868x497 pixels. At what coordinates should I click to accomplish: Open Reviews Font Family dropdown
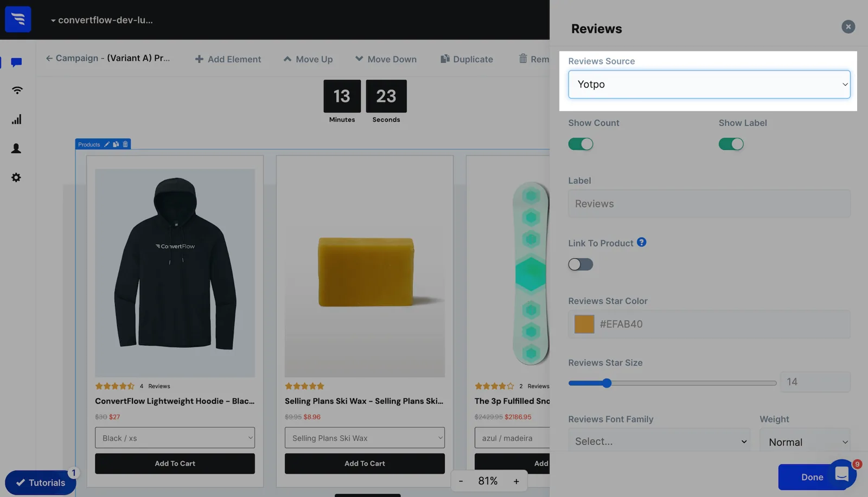coord(659,441)
